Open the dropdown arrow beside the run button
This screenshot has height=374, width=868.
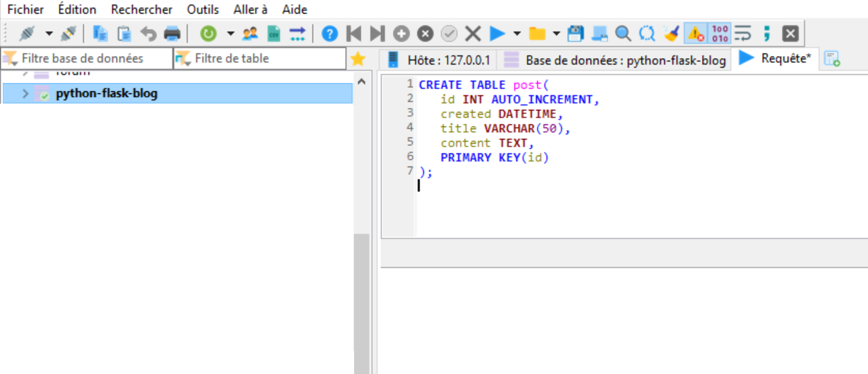tap(517, 33)
